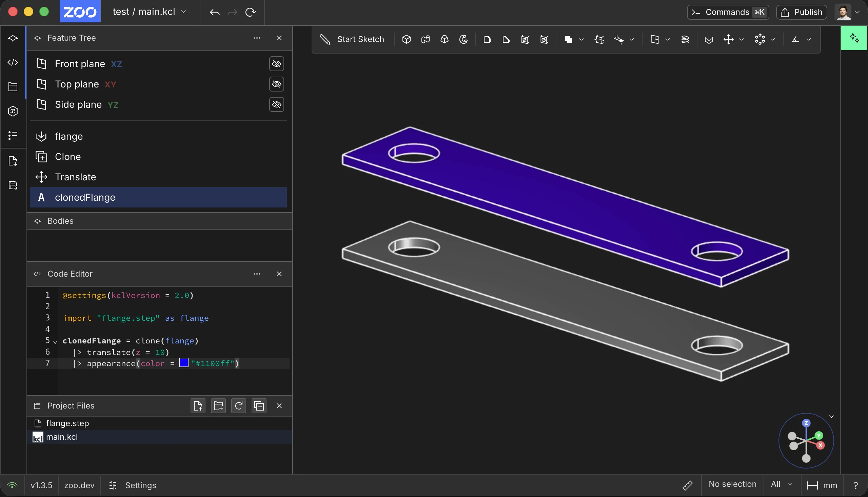The width and height of the screenshot is (868, 497).
Task: Select the Helix tool in toolbar
Action: click(x=685, y=39)
